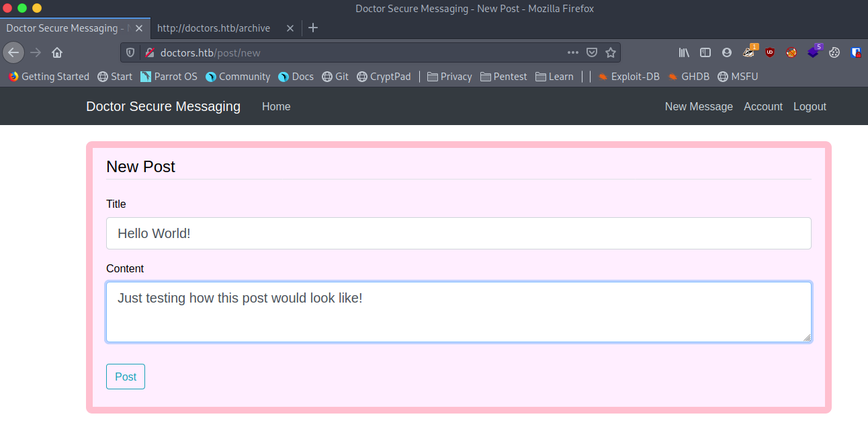Switch to the doctors.htb/archive tab
The height and width of the screenshot is (429, 868).
[x=214, y=28]
